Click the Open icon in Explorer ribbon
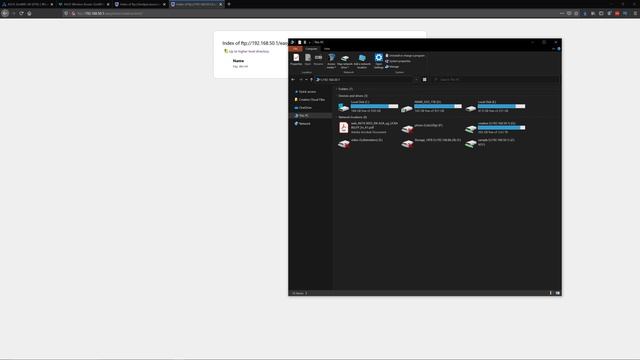The width and height of the screenshot is (640, 360). (x=308, y=58)
